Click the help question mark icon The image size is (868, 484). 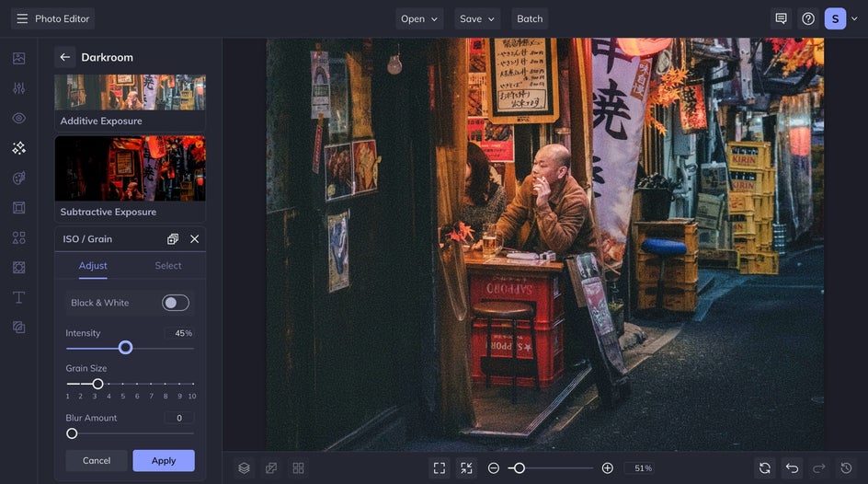coord(808,18)
